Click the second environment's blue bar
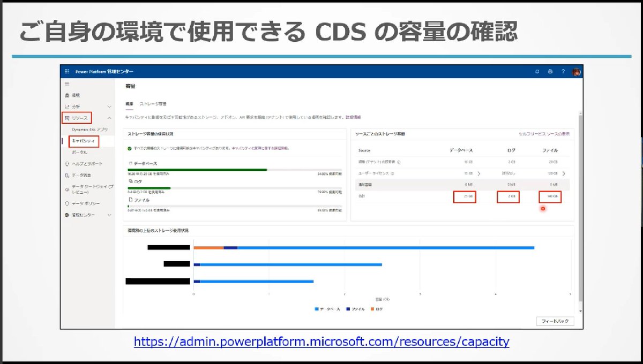This screenshot has width=643, height=364. [291, 264]
